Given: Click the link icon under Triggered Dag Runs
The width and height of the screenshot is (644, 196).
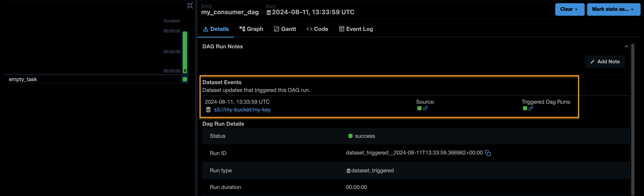Looking at the screenshot, I should click(531, 108).
